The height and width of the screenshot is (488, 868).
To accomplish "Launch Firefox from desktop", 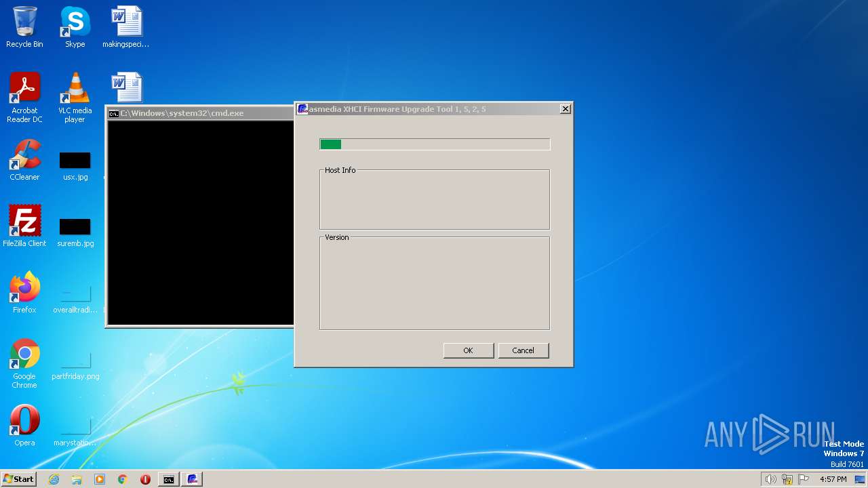I will point(24,293).
